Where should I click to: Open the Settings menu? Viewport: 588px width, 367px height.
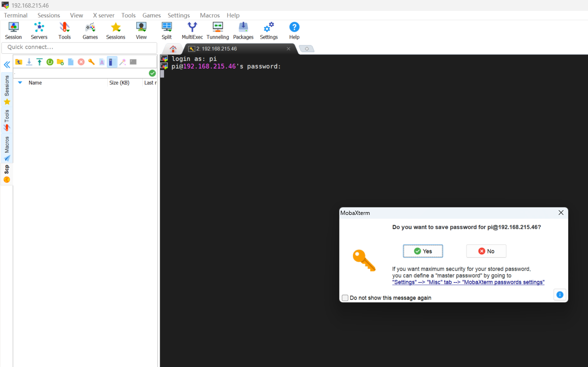(x=179, y=15)
